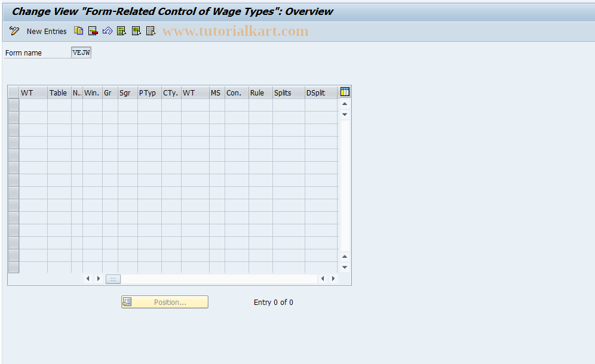Select WT column header beside Table
The image size is (595, 364).
click(x=33, y=93)
